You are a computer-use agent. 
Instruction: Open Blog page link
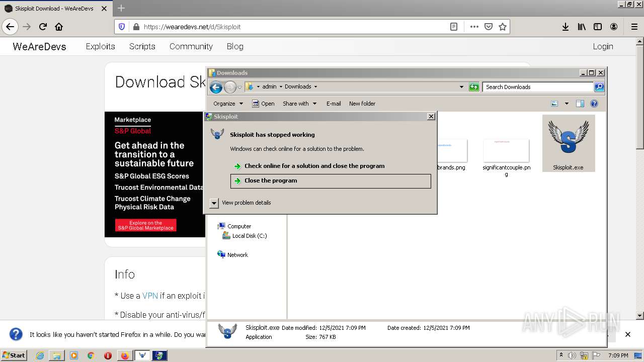pos(235,46)
